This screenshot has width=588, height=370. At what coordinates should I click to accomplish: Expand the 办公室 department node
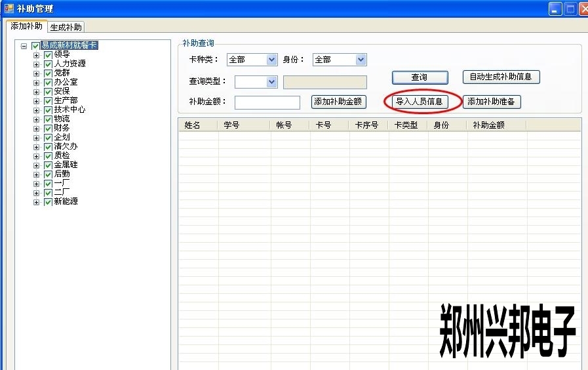coord(36,83)
